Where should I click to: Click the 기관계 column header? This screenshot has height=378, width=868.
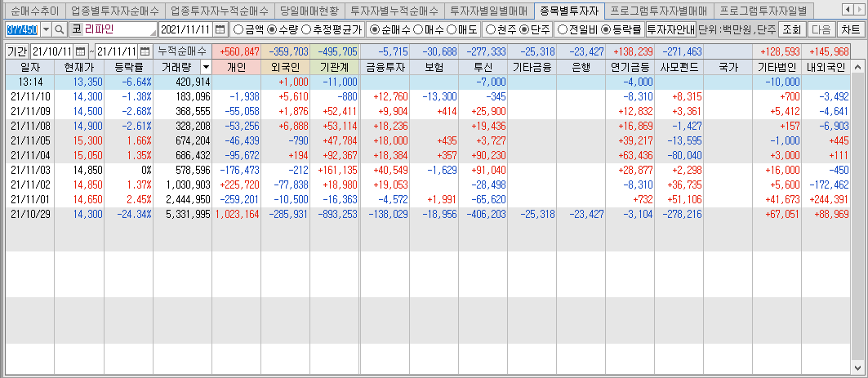click(x=334, y=68)
